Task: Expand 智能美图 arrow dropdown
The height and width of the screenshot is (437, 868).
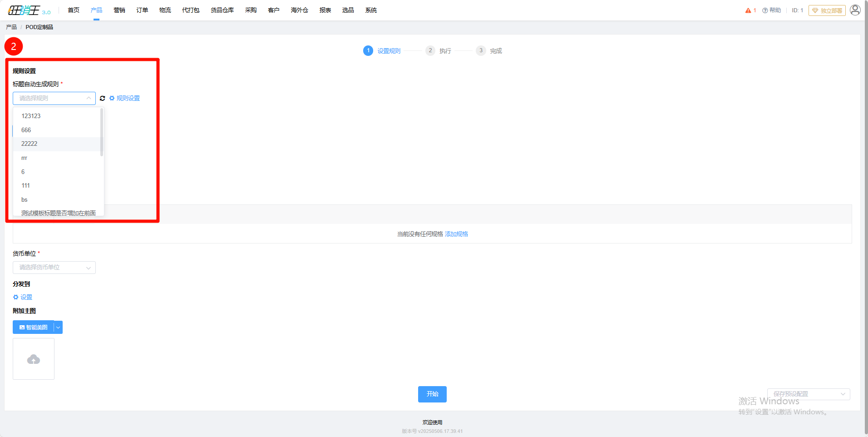Action: point(58,328)
